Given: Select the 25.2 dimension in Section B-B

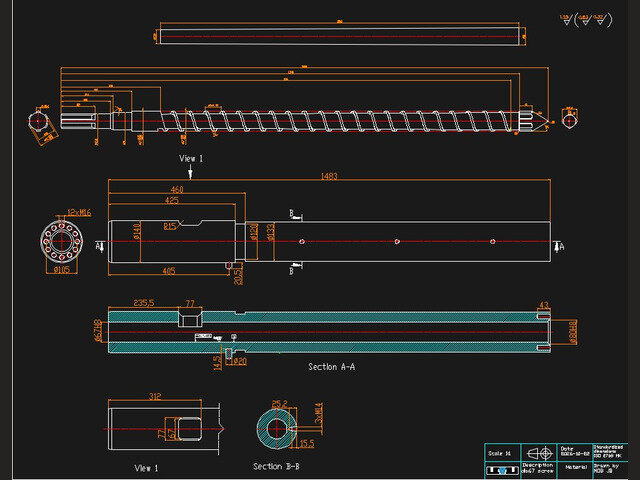Looking at the screenshot, I should (280, 404).
